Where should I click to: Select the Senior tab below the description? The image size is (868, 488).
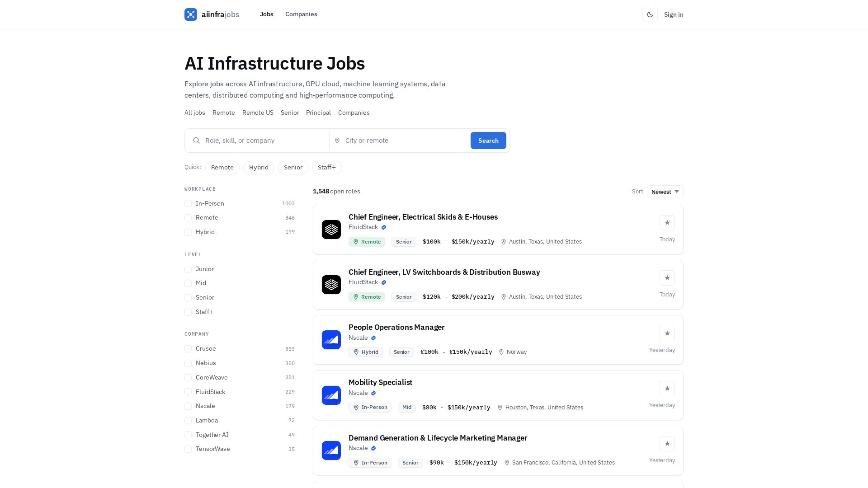(290, 113)
